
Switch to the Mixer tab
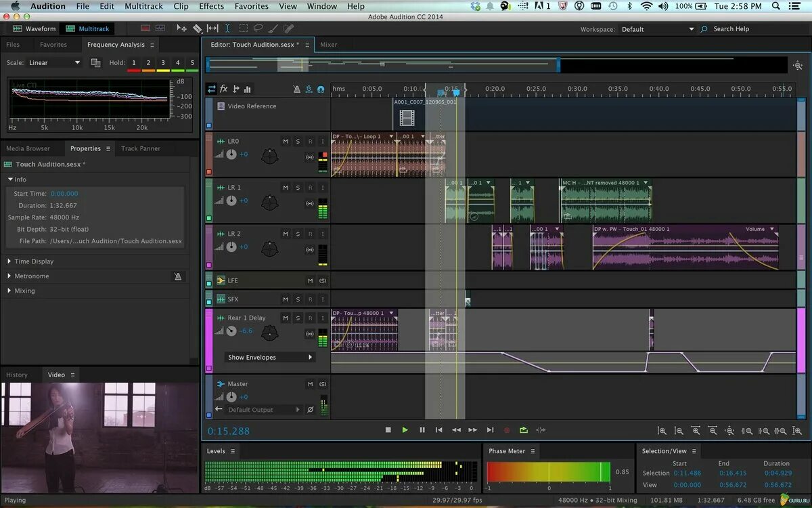tap(328, 45)
